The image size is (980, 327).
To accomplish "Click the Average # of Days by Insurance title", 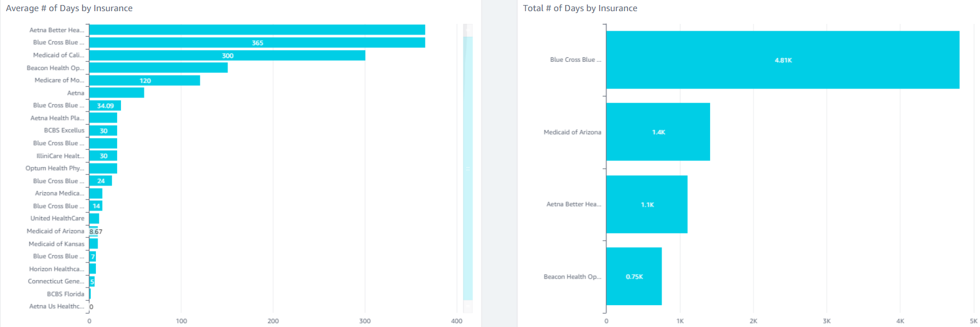I will (69, 8).
